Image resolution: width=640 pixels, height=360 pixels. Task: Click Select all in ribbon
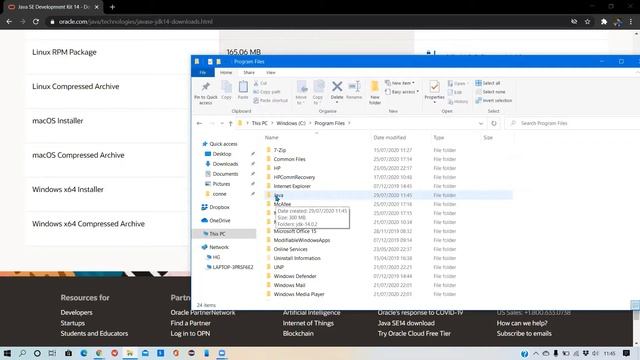[488, 83]
